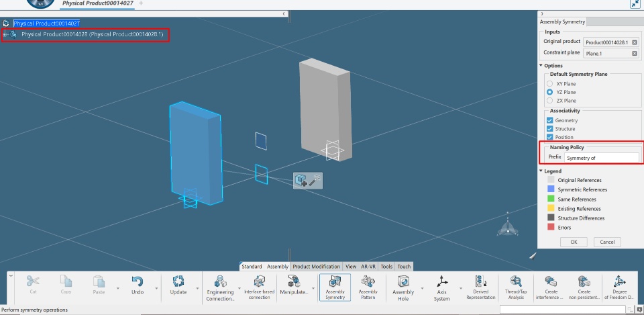Click the magic wand icon in context toolbar
Image resolution: width=644 pixels, height=315 pixels.
315,180
